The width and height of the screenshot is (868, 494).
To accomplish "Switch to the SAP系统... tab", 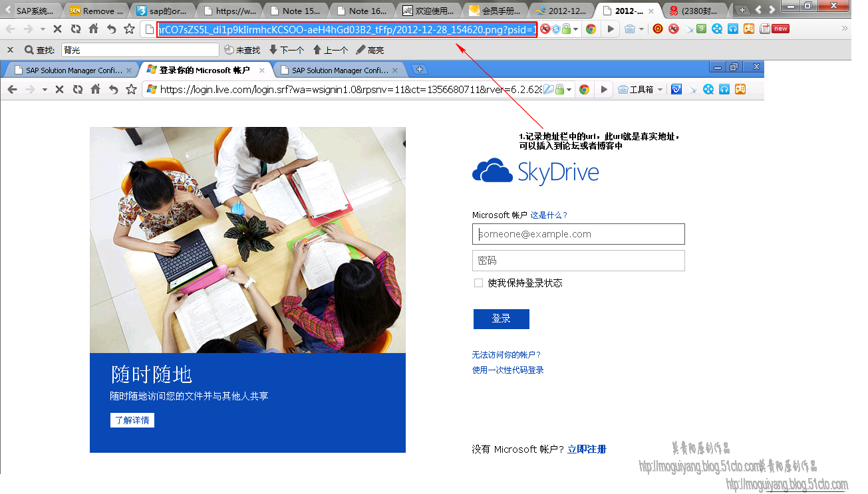I will [x=35, y=11].
